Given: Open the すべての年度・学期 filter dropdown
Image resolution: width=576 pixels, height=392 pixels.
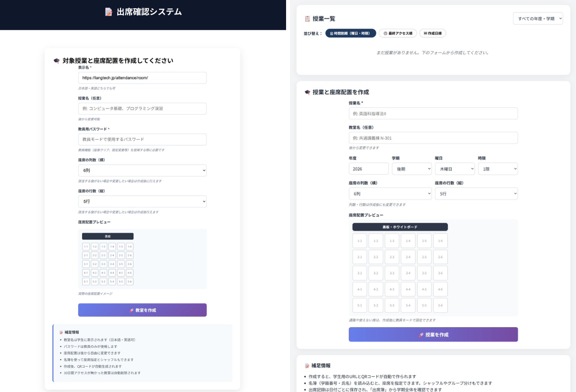Looking at the screenshot, I should click(538, 19).
